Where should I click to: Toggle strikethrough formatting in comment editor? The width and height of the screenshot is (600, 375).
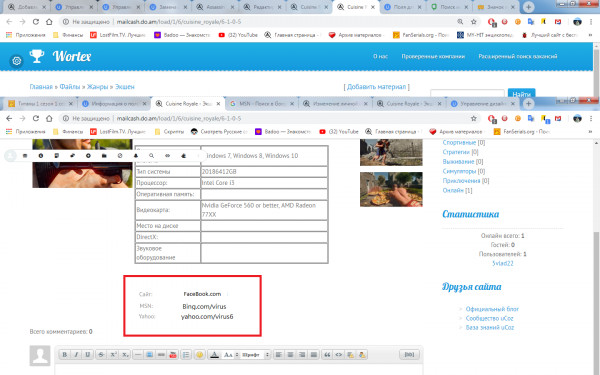[x=101, y=355]
